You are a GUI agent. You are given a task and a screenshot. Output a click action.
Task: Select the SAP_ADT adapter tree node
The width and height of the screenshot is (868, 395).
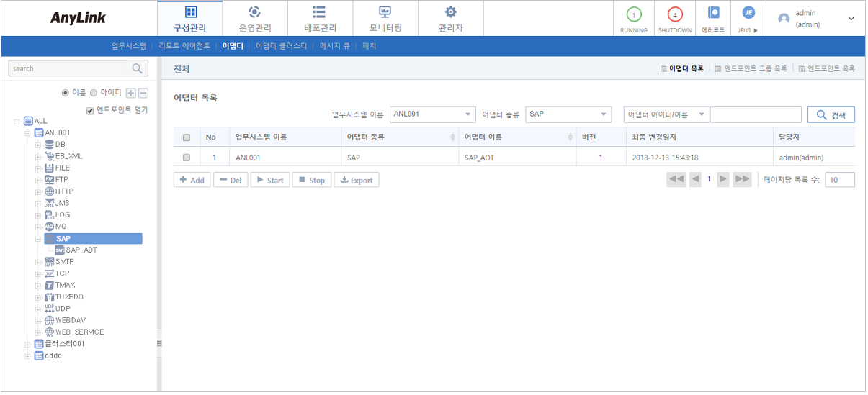click(x=81, y=250)
